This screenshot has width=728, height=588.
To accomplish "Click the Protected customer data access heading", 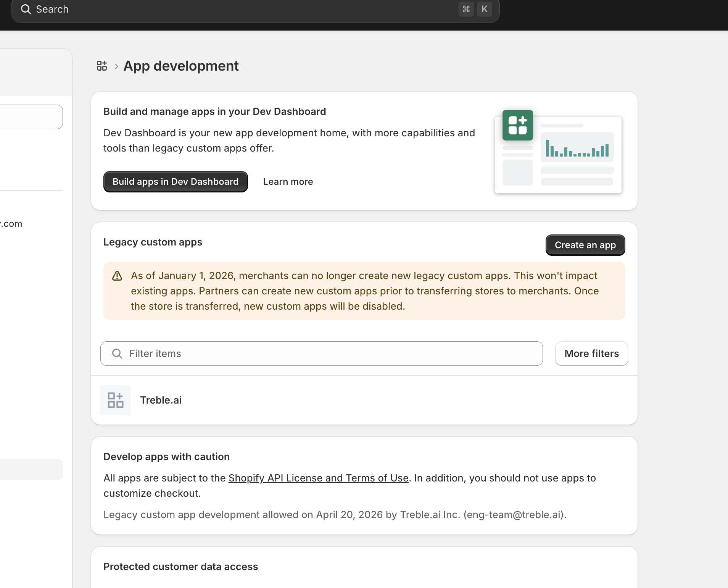I will click(180, 567).
